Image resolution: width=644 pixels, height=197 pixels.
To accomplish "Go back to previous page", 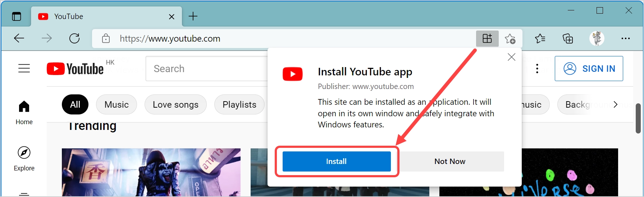I will pyautogui.click(x=19, y=38).
